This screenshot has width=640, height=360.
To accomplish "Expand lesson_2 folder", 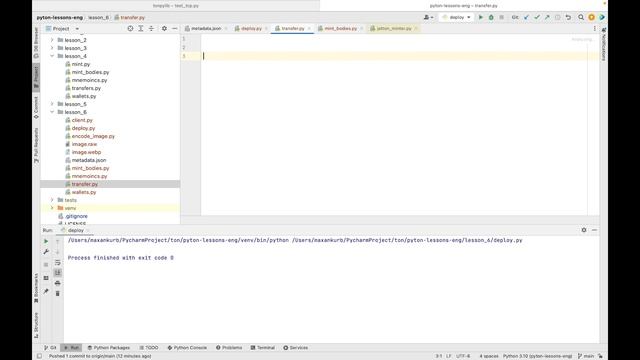I will pyautogui.click(x=52, y=40).
